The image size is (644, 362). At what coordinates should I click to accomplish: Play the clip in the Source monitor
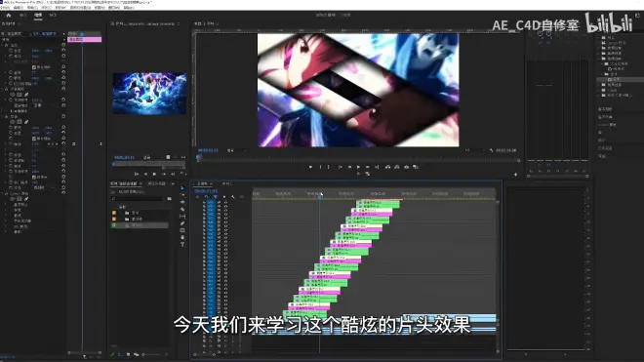click(154, 175)
